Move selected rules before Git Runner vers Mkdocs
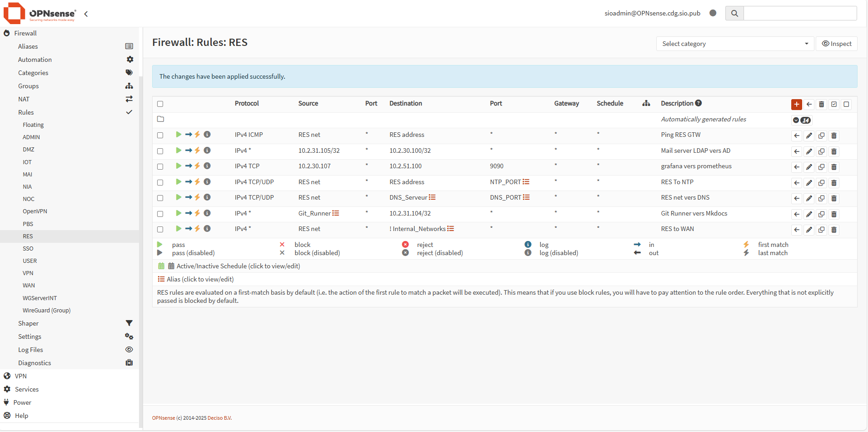 [797, 214]
